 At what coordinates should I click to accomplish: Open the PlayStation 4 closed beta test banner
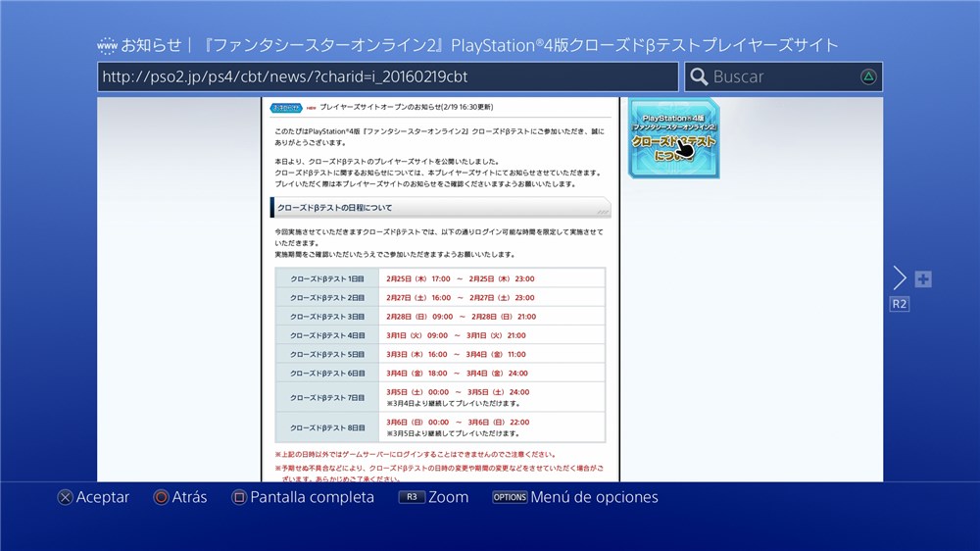point(674,138)
